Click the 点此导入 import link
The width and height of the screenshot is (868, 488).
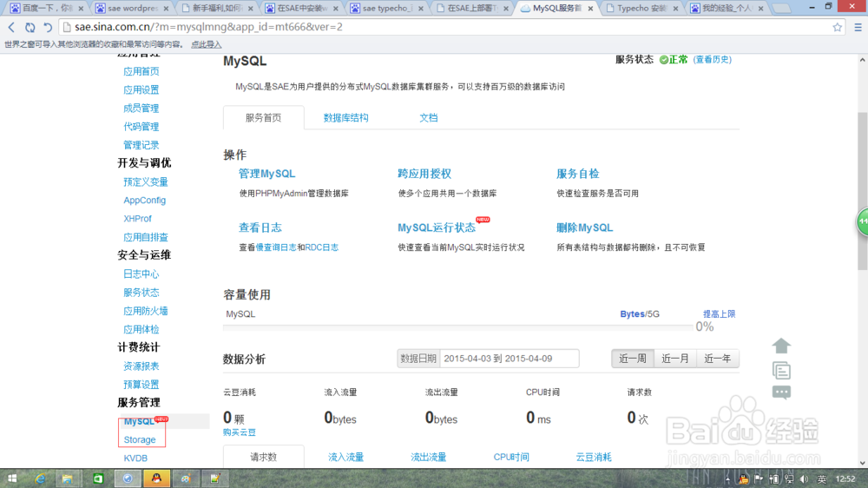pyautogui.click(x=206, y=44)
